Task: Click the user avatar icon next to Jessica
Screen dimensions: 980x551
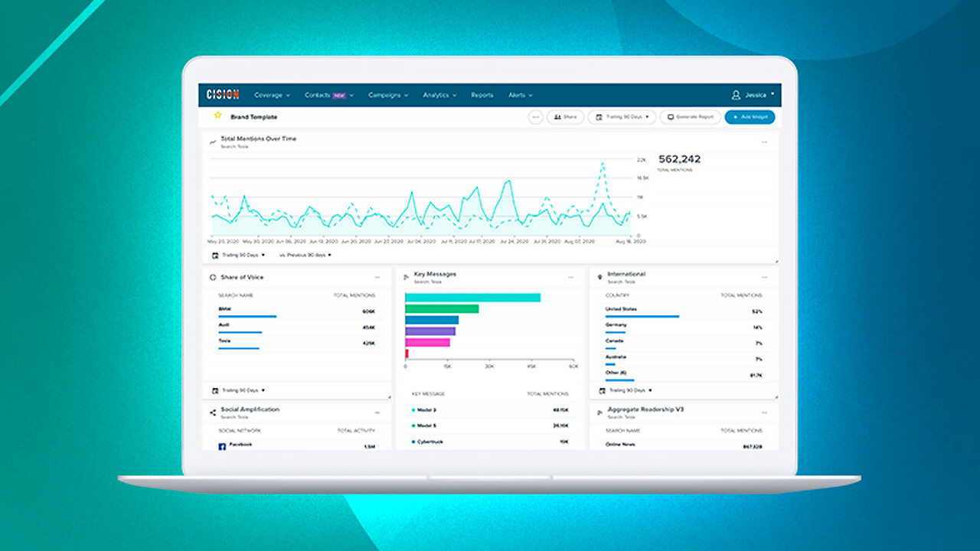Action: point(736,95)
